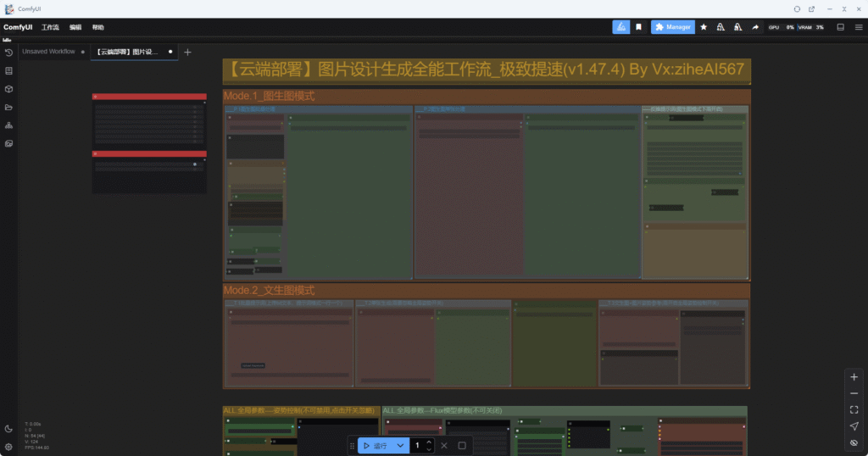This screenshot has height=456, width=868.
Task: Decrease the batch count with down arrow
Action: click(429, 449)
